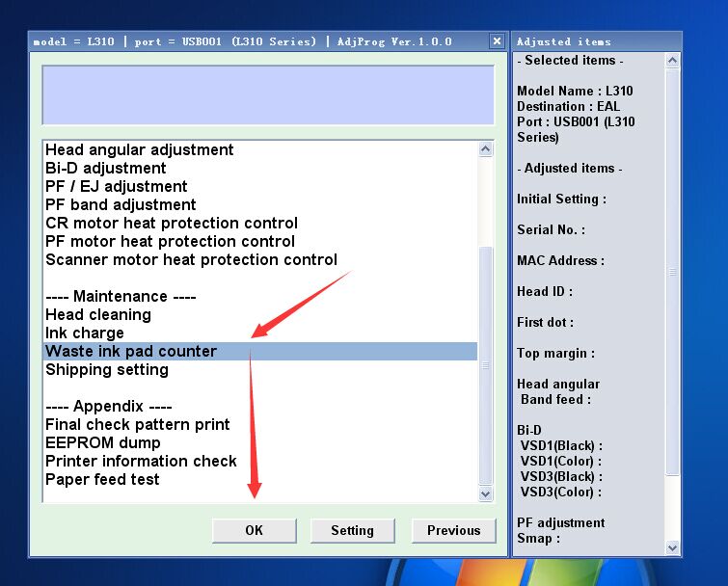Image resolution: width=728 pixels, height=586 pixels.
Task: Click the OK button
Action: (x=254, y=530)
